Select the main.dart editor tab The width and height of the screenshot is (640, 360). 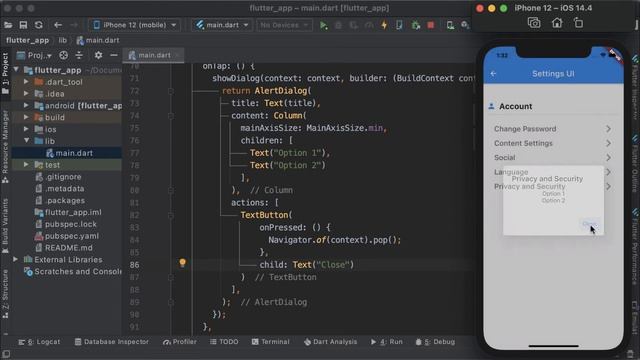153,55
